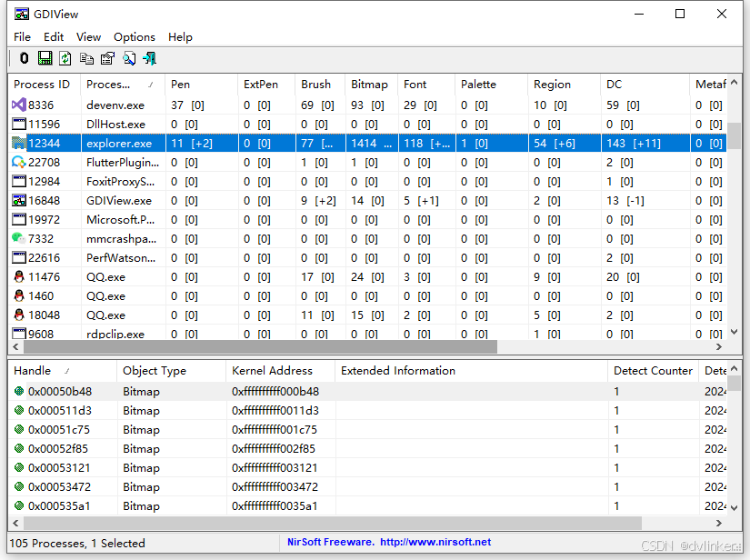Open the Options menu
Screen dimensions: 750x560
point(135,37)
